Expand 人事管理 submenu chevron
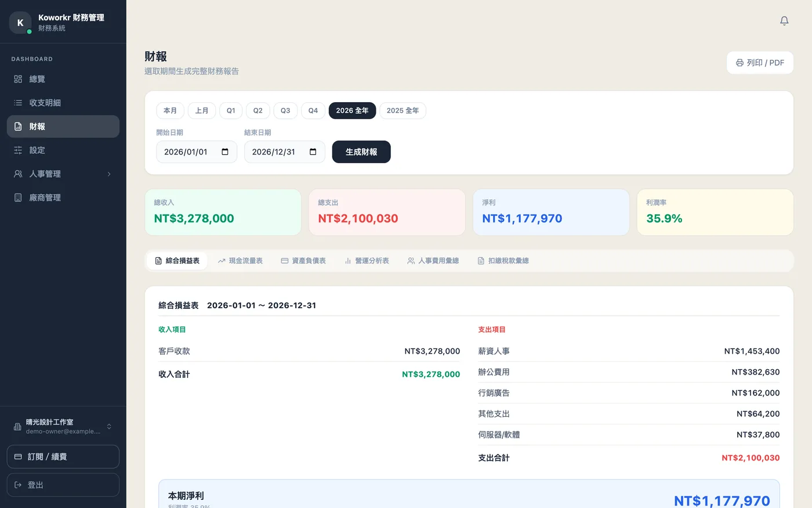Viewport: 812px width, 508px height. [x=109, y=174]
